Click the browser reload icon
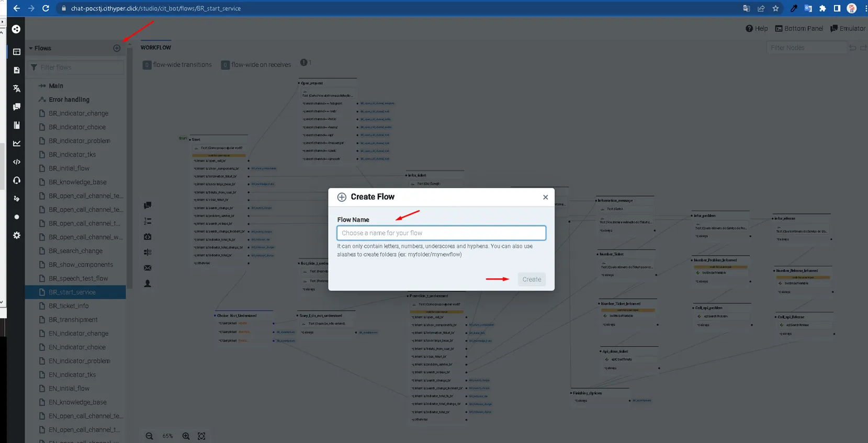The image size is (868, 443). (x=46, y=8)
